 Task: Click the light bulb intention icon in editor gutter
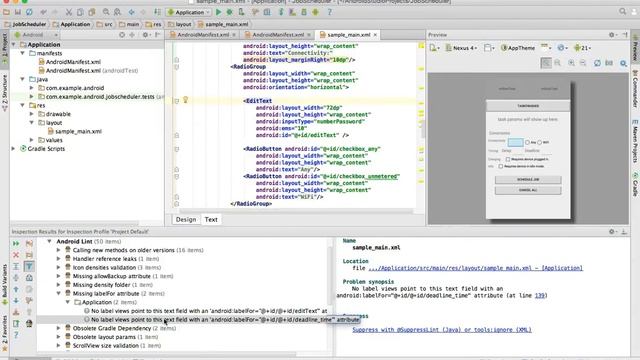pos(185,100)
